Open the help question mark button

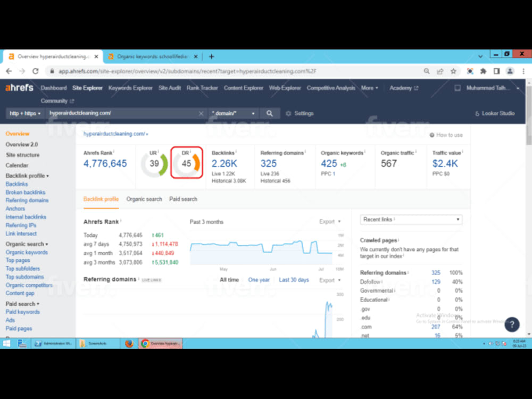click(512, 325)
